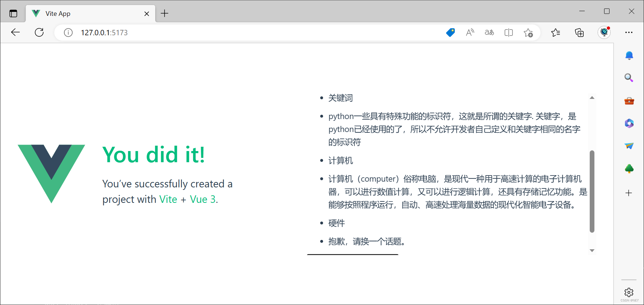Open Collections panel

[579, 33]
